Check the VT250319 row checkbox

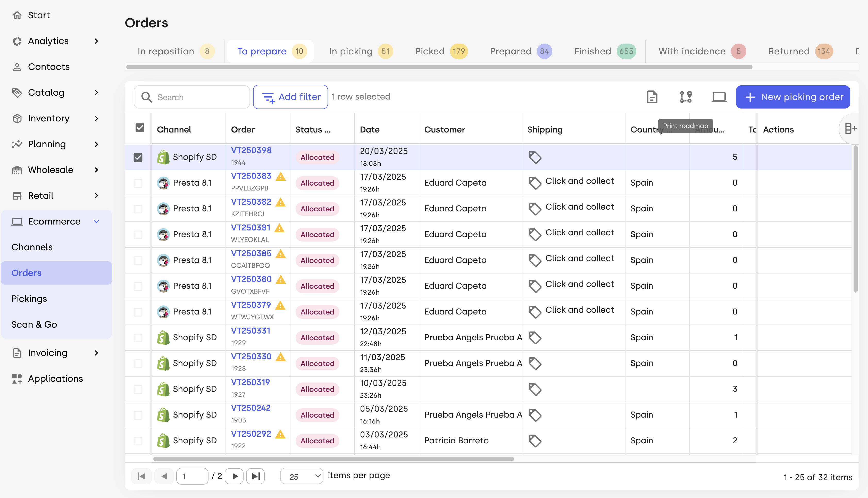[x=138, y=389]
